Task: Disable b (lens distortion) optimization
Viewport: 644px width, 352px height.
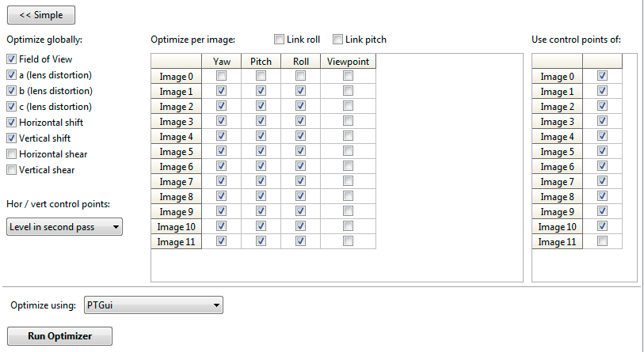Action: point(11,91)
